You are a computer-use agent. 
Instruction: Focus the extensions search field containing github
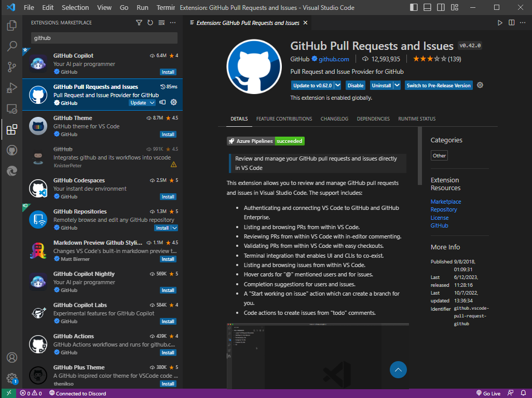pos(104,38)
